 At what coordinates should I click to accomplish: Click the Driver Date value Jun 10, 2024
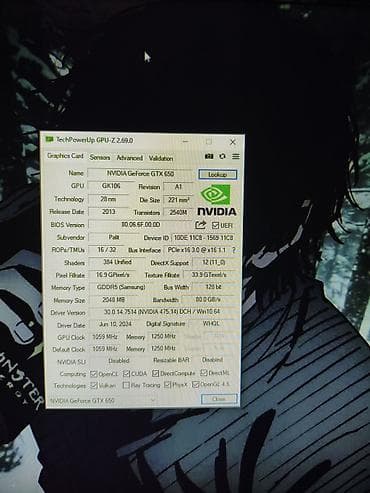click(x=115, y=324)
